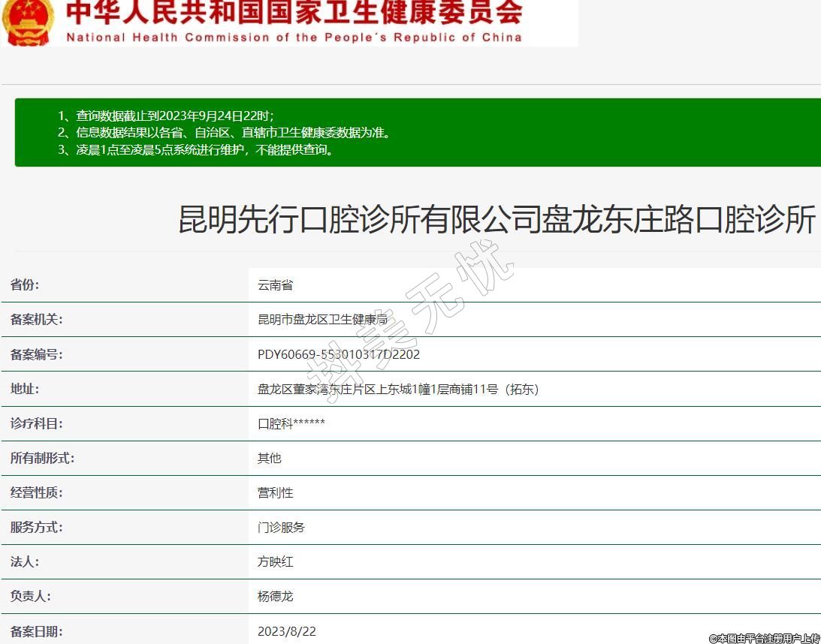Click the first notice about query data cutoff

(x=166, y=116)
